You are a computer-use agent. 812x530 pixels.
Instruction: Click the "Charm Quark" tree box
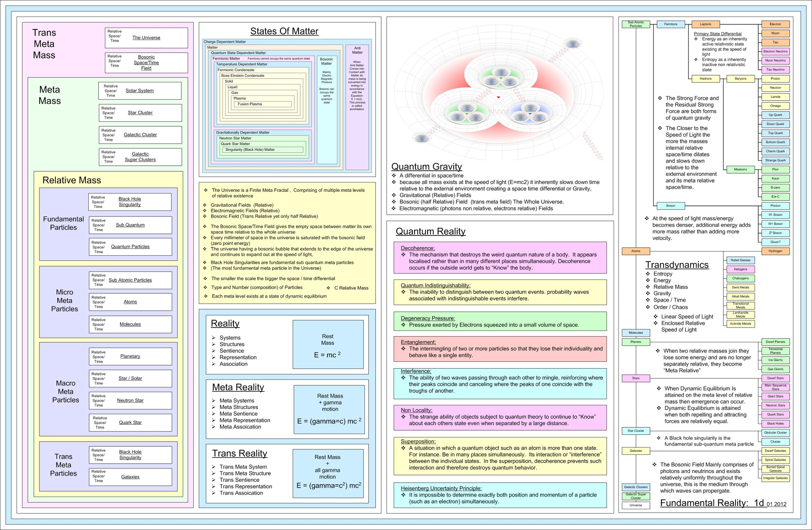click(x=775, y=151)
